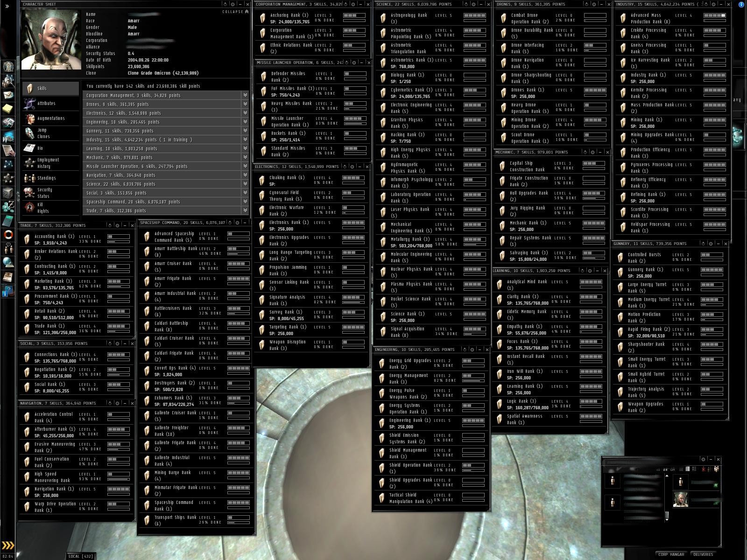747x560 pixels.
Task: Open the sidebar icon with five stars
Action: [x=8, y=178]
